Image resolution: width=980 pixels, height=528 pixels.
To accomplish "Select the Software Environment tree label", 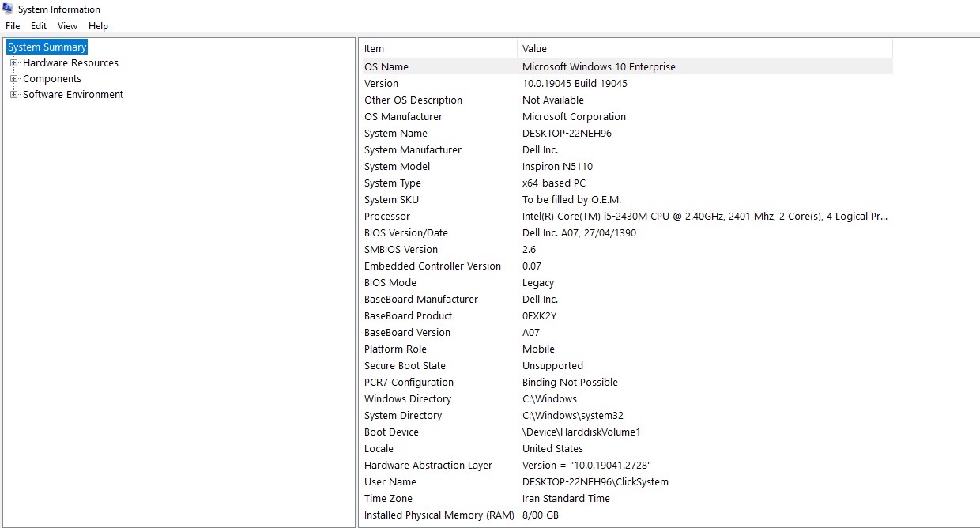I will click(x=73, y=95).
